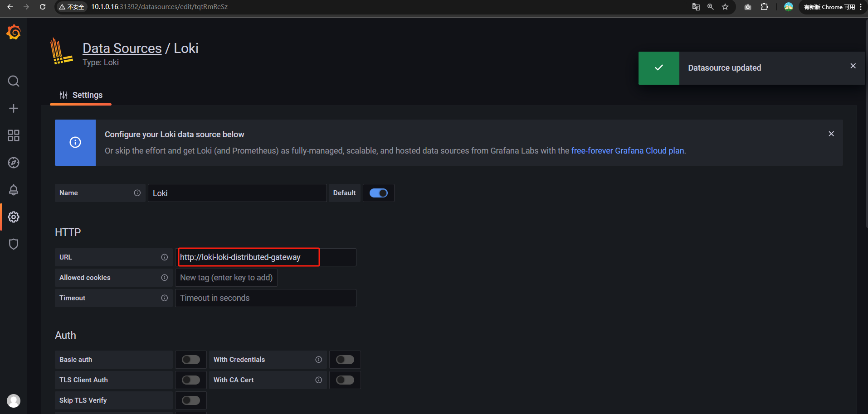Click the info icon next to Allowed cookies
The height and width of the screenshot is (414, 868).
point(164,278)
